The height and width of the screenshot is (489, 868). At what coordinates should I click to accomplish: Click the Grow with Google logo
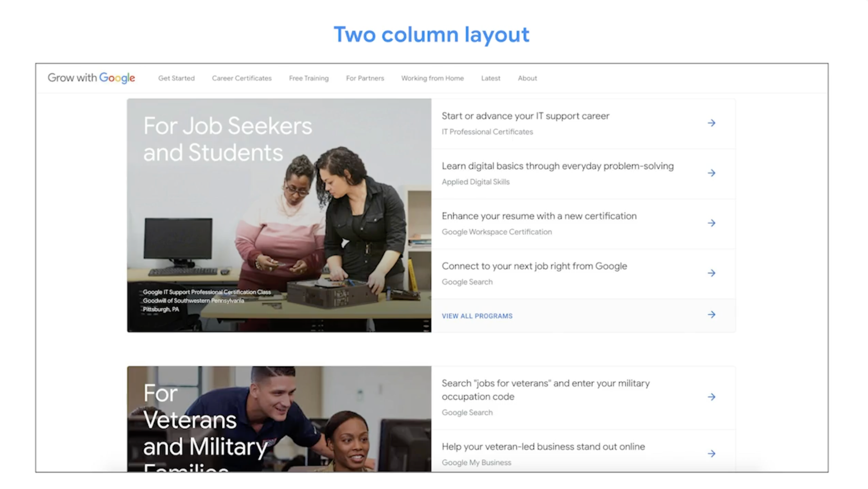click(91, 78)
